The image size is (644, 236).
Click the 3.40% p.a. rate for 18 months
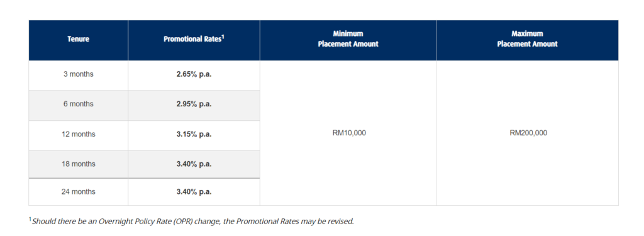(x=194, y=164)
